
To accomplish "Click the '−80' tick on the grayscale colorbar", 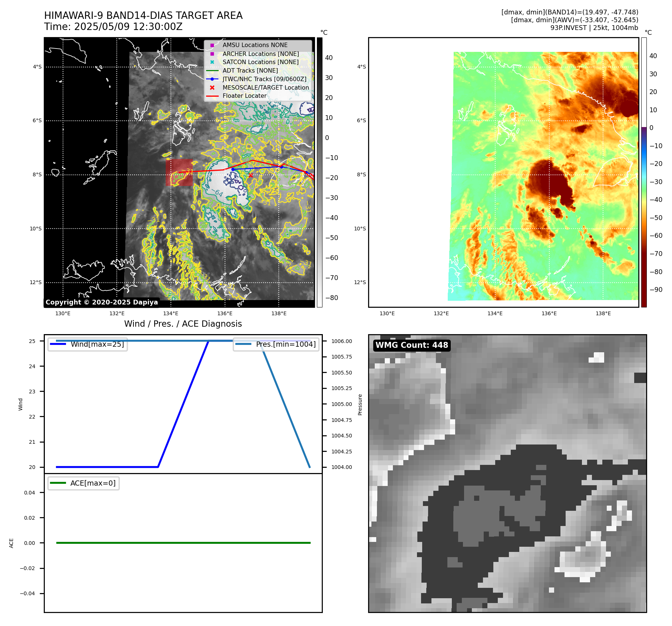I will [332, 298].
